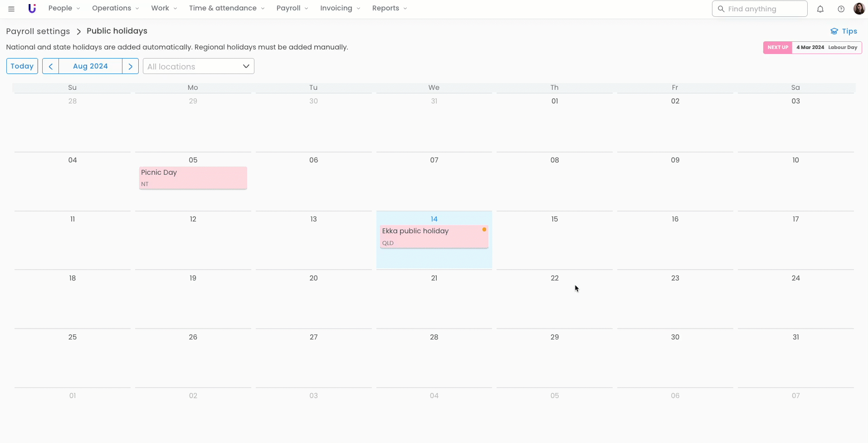The width and height of the screenshot is (868, 443).
Task: Open the hamburger navigation menu
Action: click(x=11, y=9)
